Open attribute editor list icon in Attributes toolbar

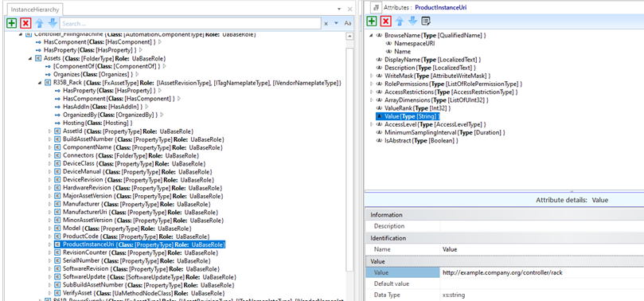tap(426, 21)
